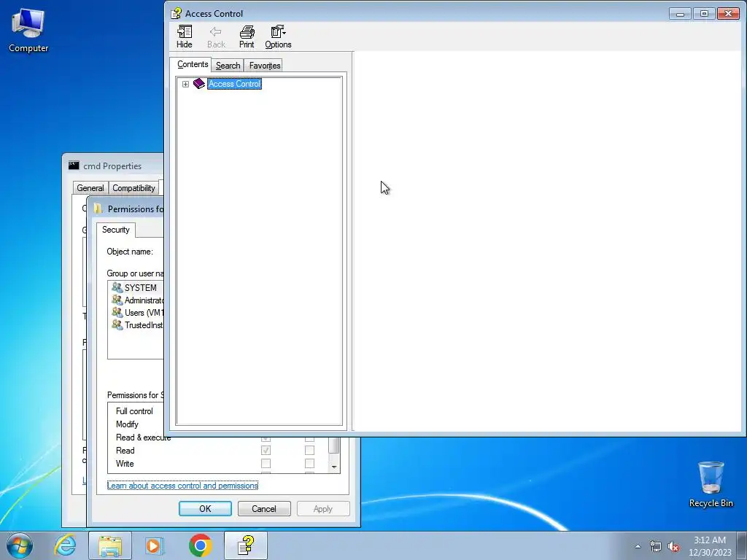
Task: Switch to the Favorites tab
Action: pos(264,65)
